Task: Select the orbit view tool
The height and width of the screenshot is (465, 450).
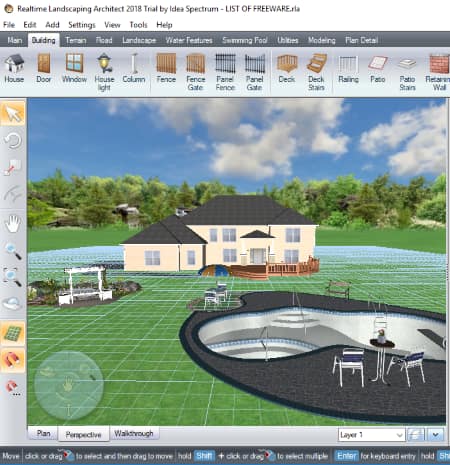Action: point(13,303)
